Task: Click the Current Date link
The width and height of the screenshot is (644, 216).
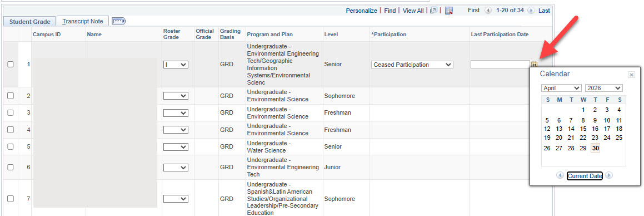Action: 585,176
